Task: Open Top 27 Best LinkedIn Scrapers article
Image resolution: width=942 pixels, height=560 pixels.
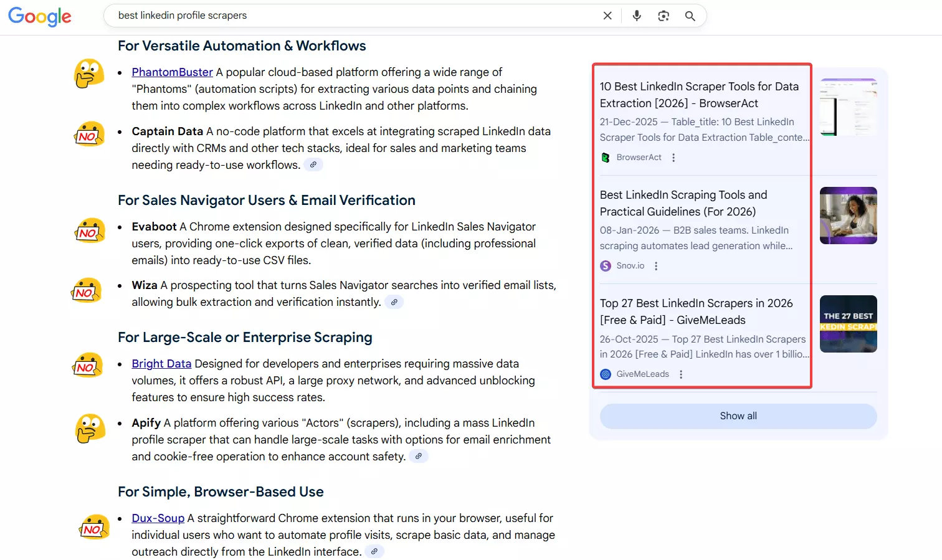Action: point(696,311)
